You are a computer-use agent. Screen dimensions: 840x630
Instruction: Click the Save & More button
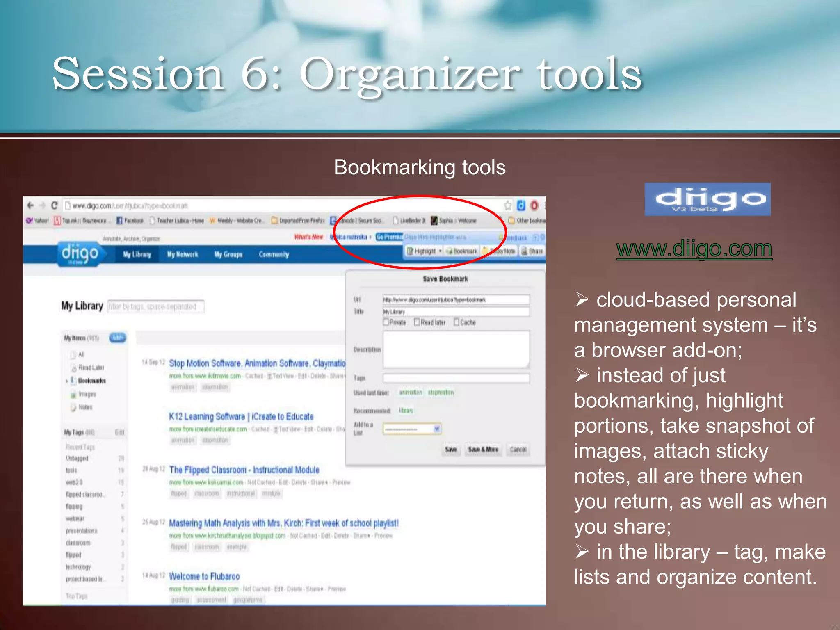point(483,450)
